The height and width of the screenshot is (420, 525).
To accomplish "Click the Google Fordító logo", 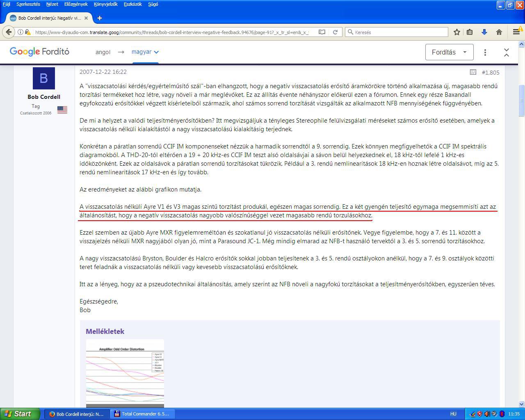I will [x=39, y=52].
